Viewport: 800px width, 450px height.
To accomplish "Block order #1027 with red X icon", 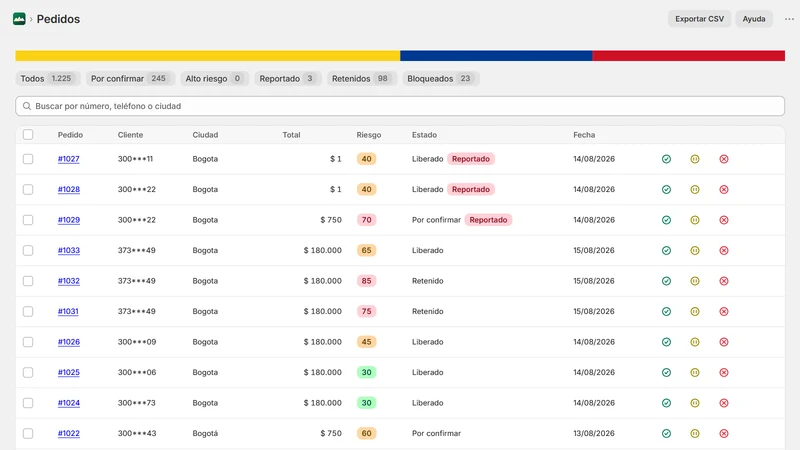I will coord(724,159).
